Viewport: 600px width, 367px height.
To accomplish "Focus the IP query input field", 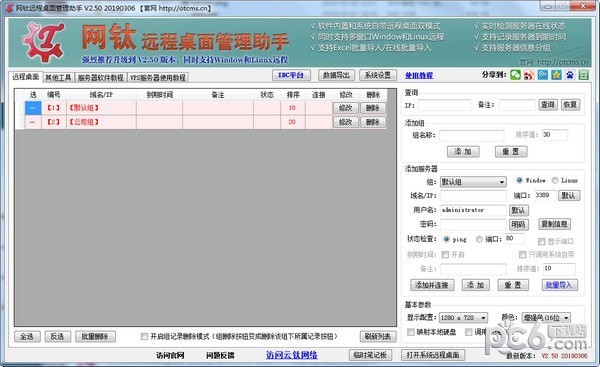I will (x=444, y=104).
